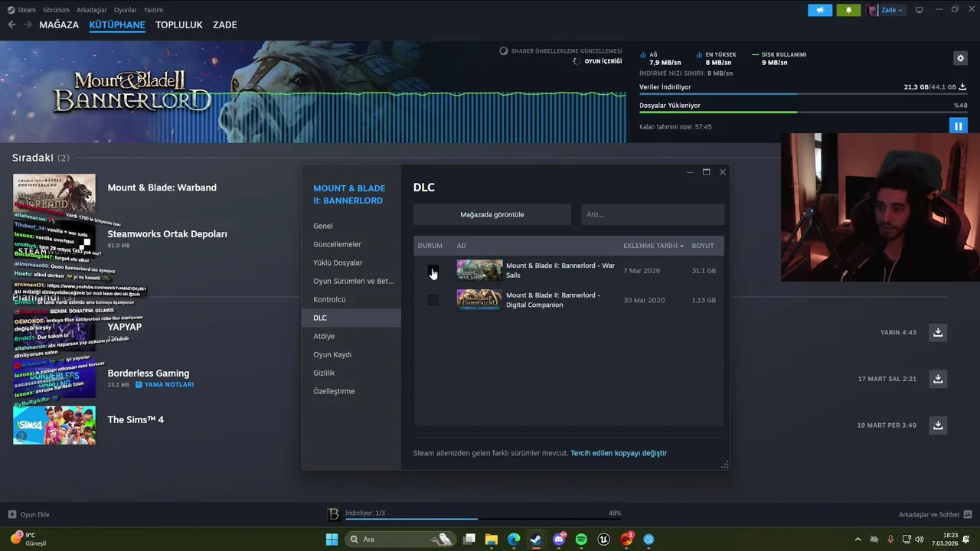Select Kontrolcü in properties sidebar

[351, 299]
